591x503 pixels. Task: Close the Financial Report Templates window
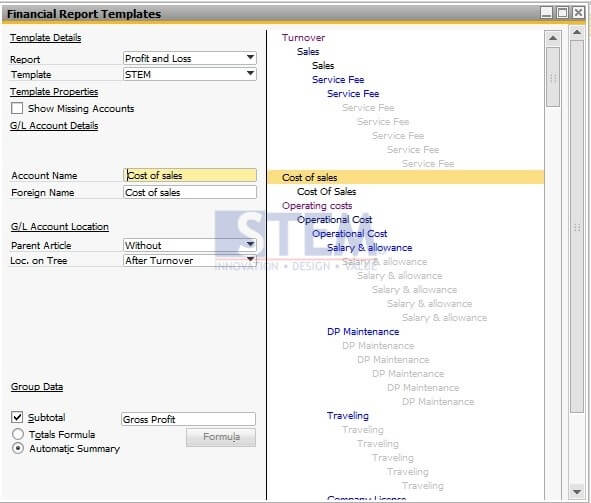(x=578, y=13)
